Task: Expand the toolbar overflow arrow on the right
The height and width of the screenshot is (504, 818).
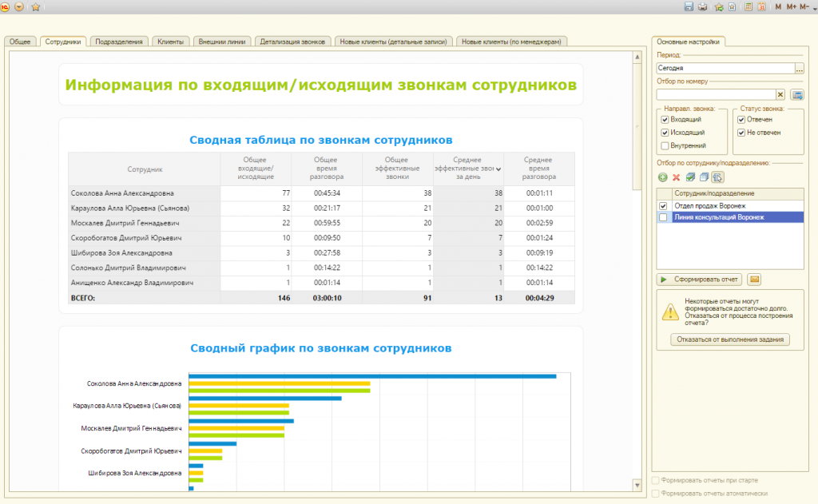Action: (814, 8)
